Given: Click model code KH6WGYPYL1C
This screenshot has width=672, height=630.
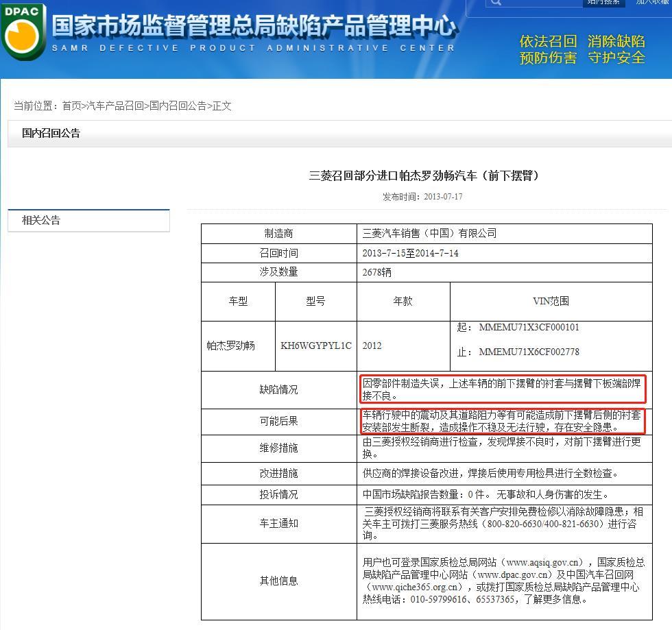Looking at the screenshot, I should pyautogui.click(x=316, y=346).
